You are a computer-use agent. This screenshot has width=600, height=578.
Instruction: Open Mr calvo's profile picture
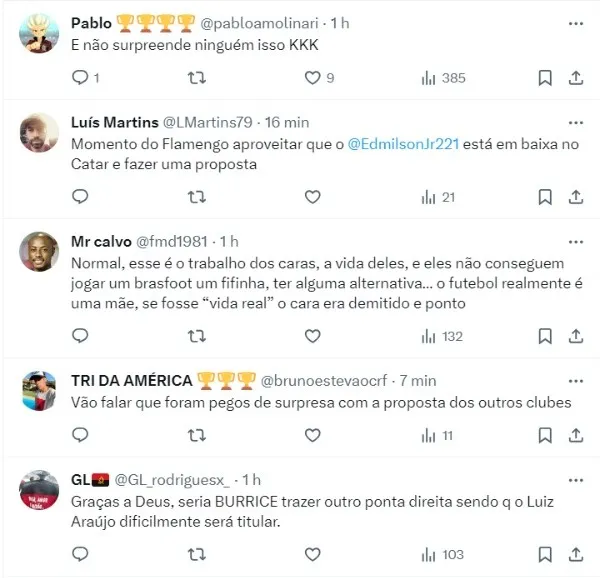[39, 252]
